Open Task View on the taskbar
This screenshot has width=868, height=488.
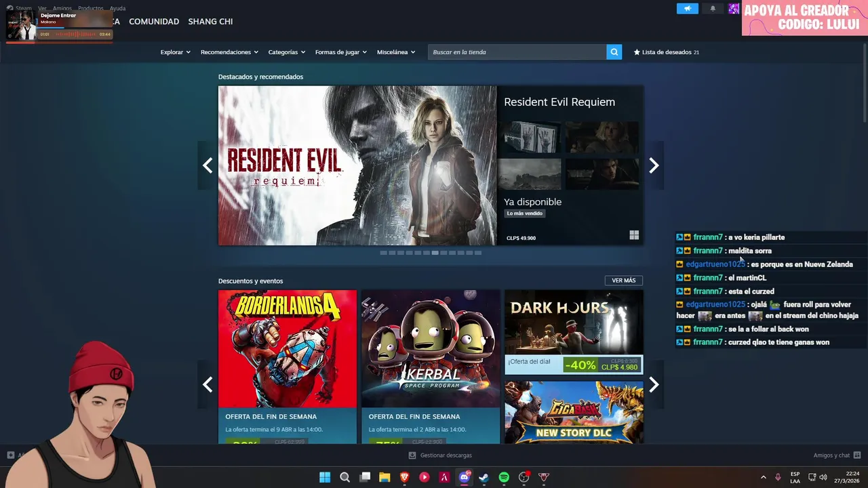(365, 477)
